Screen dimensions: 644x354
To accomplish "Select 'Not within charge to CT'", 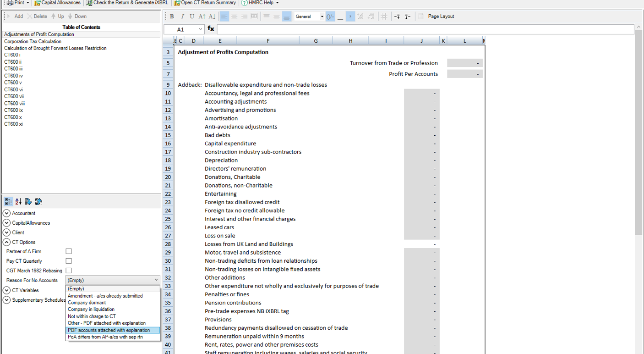I will pyautogui.click(x=113, y=316).
